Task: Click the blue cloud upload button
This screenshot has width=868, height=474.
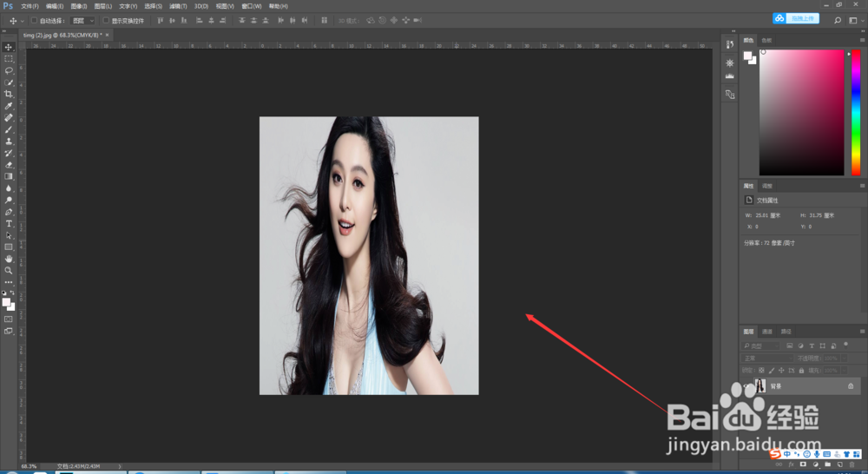Action: tap(795, 18)
